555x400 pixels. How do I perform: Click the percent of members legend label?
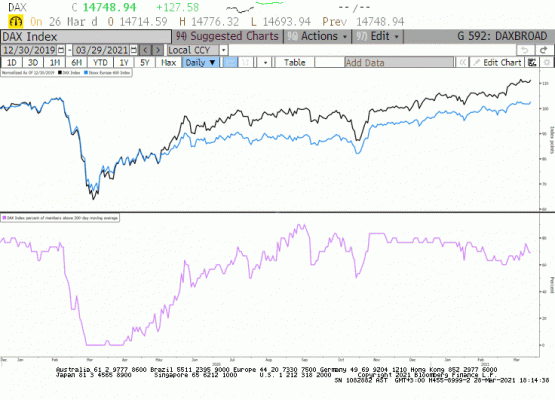pos(62,218)
